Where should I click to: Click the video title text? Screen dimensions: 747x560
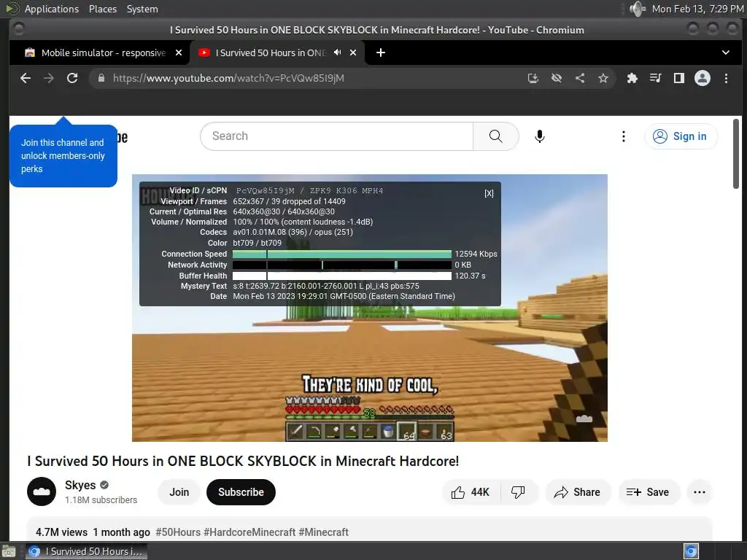click(243, 461)
